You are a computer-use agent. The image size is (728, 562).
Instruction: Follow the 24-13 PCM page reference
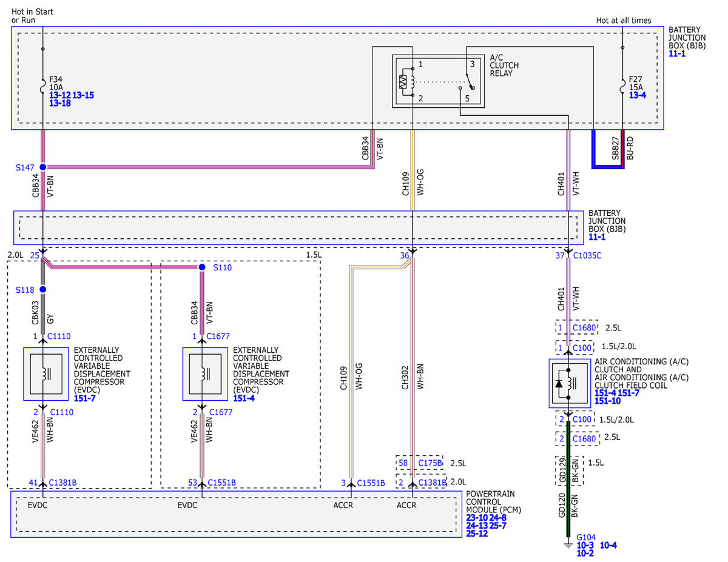pos(477,526)
